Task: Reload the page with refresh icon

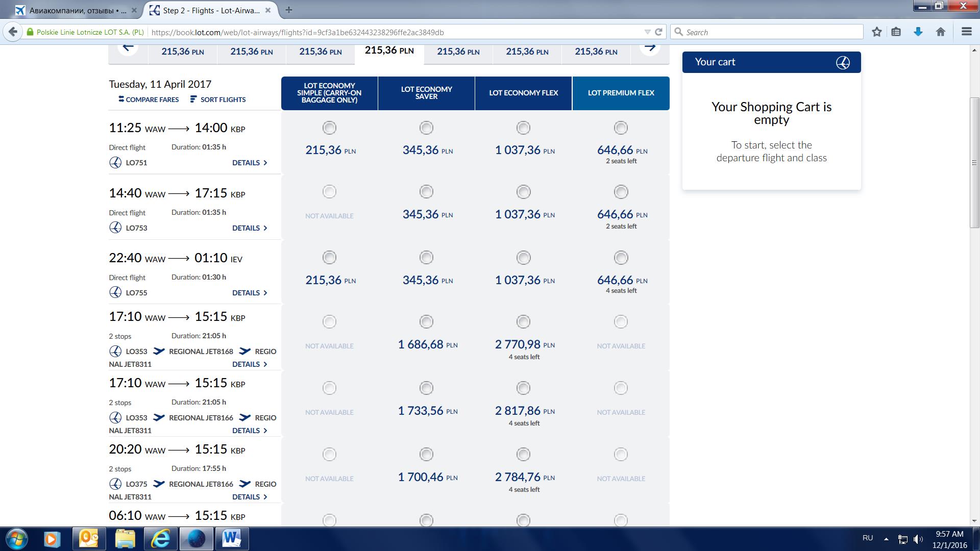Action: pyautogui.click(x=658, y=32)
